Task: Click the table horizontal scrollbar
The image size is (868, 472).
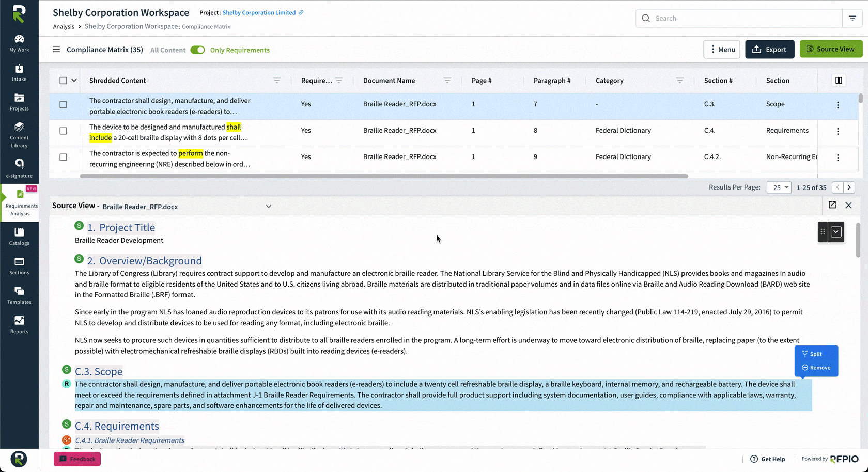Action: click(384, 176)
